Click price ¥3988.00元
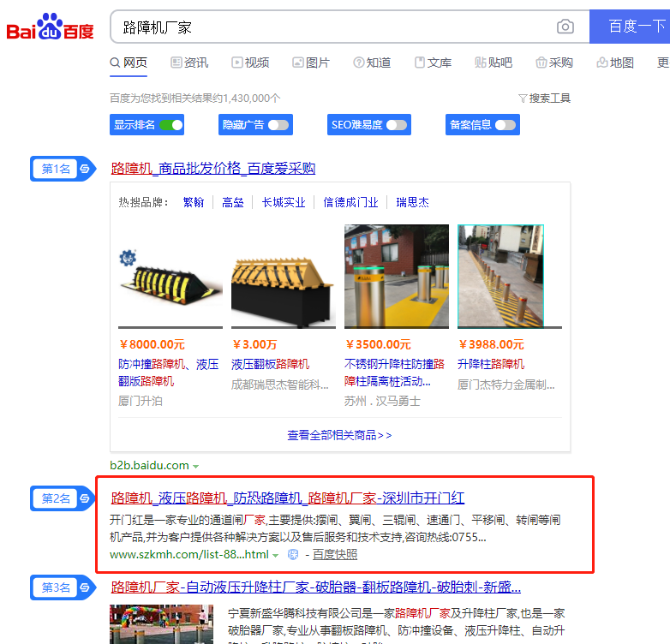670x644 pixels. pos(492,344)
